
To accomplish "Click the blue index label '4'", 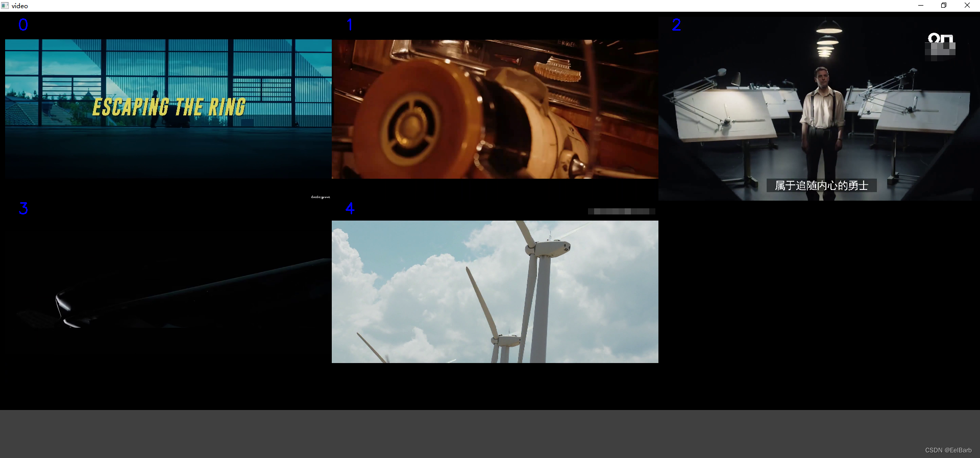I will pos(350,208).
